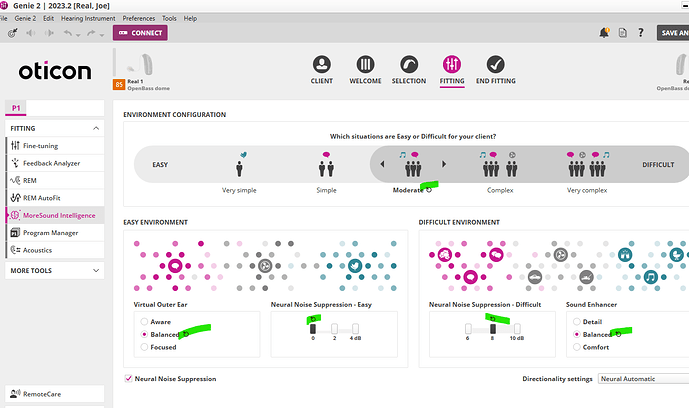Reset the Moderate environment setting
Viewport: 689px width, 408px height.
[429, 190]
